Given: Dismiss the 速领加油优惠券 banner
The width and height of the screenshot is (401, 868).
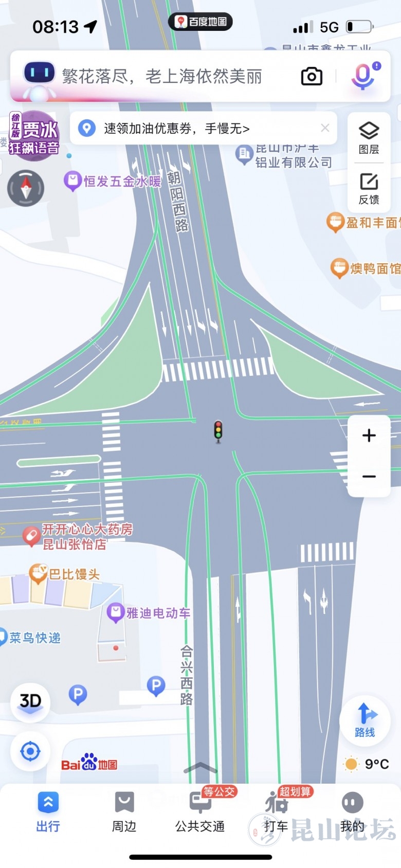Looking at the screenshot, I should (x=325, y=128).
